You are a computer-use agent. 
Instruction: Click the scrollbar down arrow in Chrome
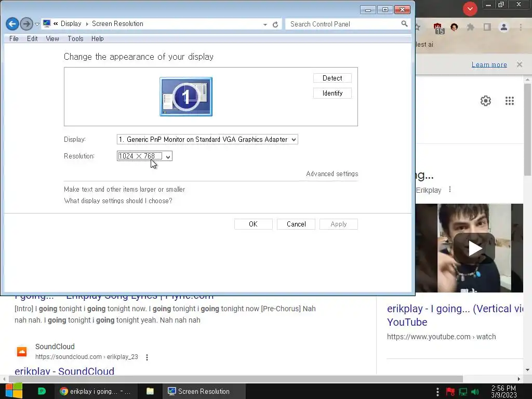(x=527, y=370)
